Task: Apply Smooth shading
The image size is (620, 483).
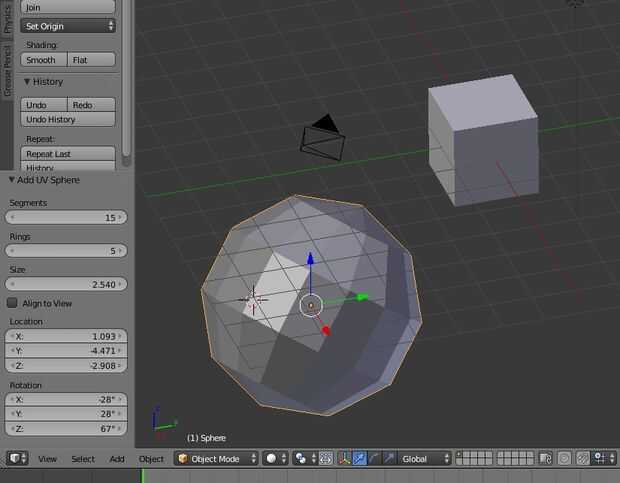Action: [x=44, y=60]
